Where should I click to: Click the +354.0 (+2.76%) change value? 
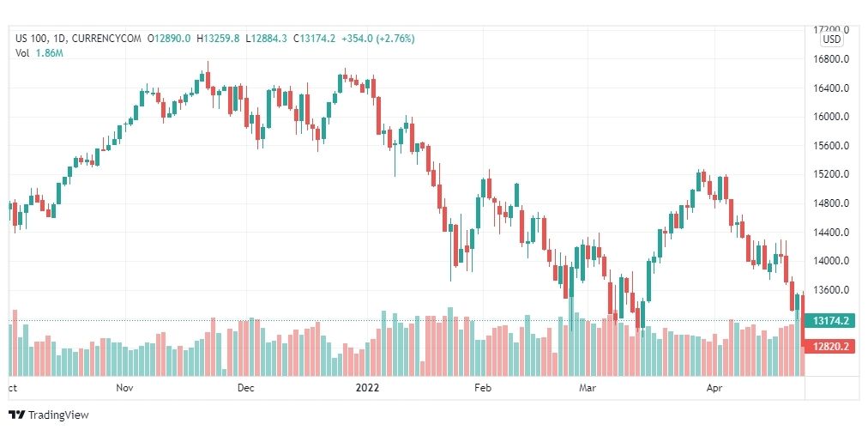378,39
